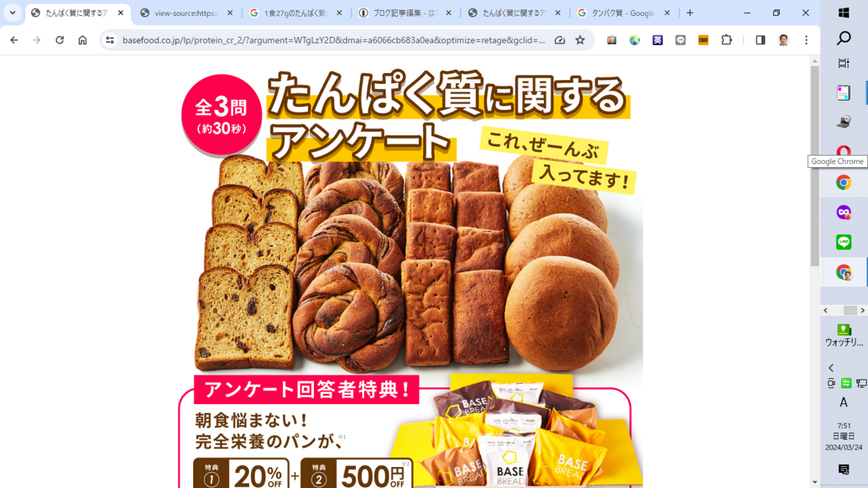Screen dimensions: 868x488
Task: Expand hidden system tray icons chevron
Action: (831, 368)
